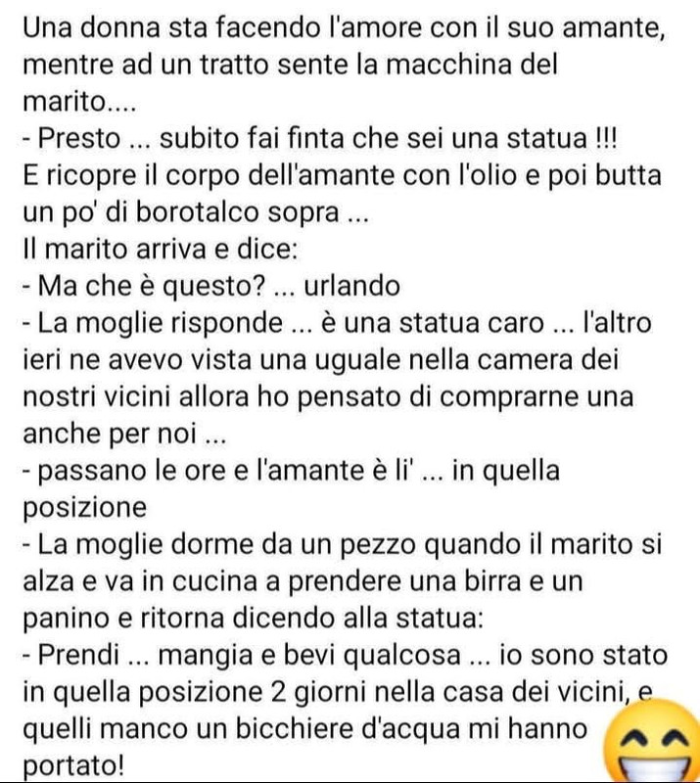
Task: Click the line "- Presto ... subito fai finta"
Action: tap(320, 138)
